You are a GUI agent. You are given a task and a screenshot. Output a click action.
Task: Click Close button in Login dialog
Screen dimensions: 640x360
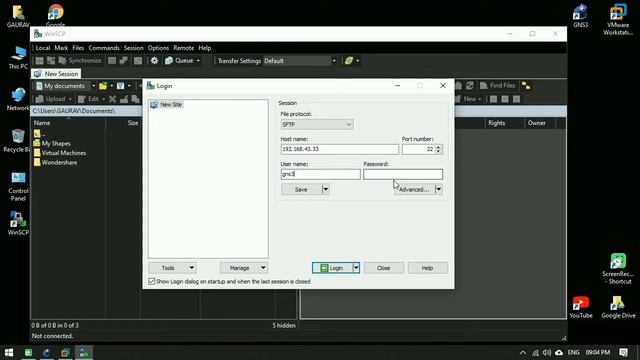[384, 268]
